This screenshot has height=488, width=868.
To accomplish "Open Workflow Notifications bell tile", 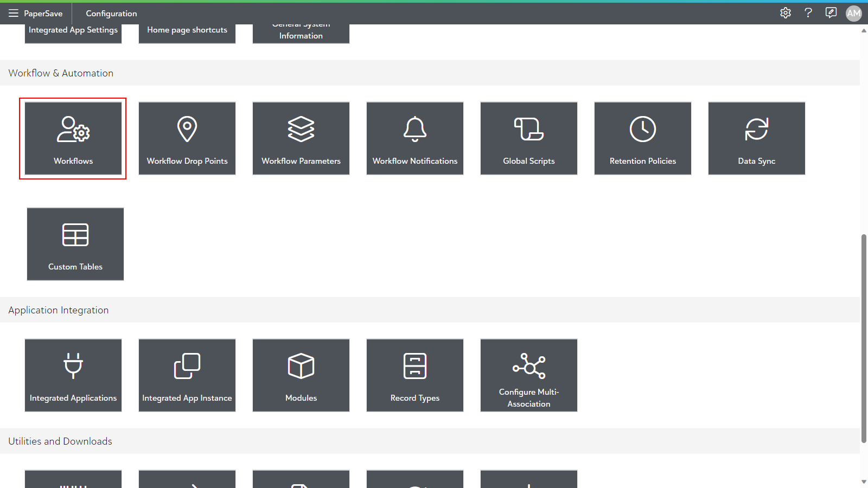I will (x=415, y=138).
